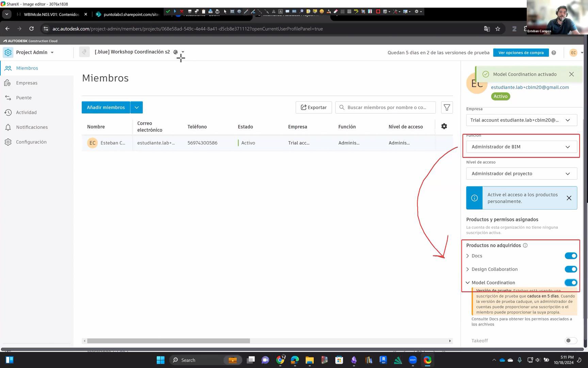Open Zoom from the Windows taskbar
This screenshot has width=588, height=368.
(412, 360)
